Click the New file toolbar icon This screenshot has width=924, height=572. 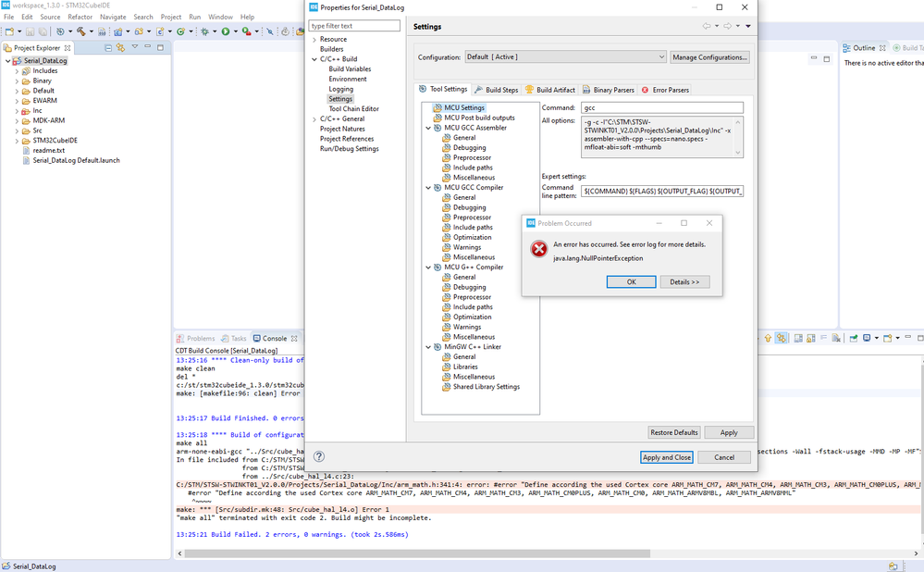click(x=9, y=31)
